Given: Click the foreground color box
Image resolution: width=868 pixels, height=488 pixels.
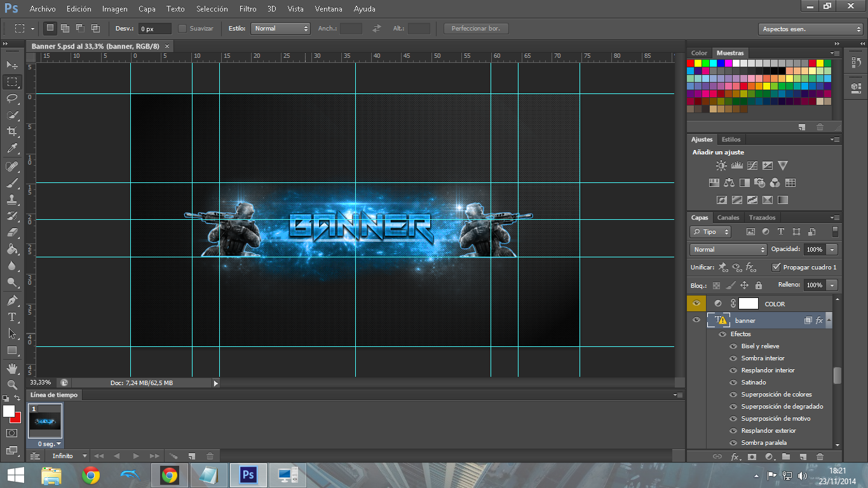Looking at the screenshot, I should point(8,410).
